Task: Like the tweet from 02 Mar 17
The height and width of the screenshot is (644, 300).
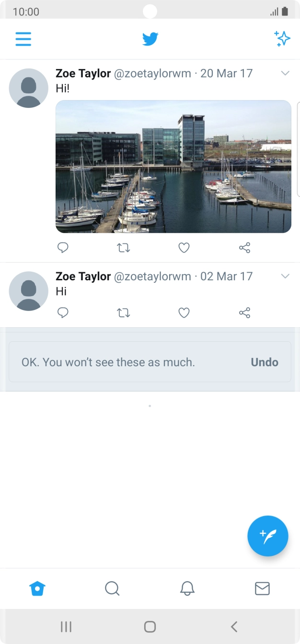Action: 184,312
